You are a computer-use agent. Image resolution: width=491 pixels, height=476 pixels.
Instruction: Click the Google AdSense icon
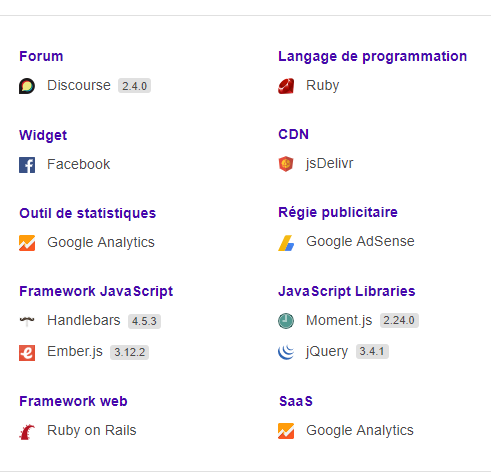286,243
